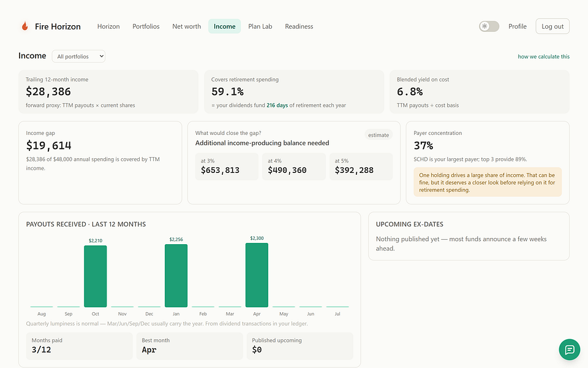The width and height of the screenshot is (588, 368).
Task: Click the estimate badge
Action: [379, 135]
